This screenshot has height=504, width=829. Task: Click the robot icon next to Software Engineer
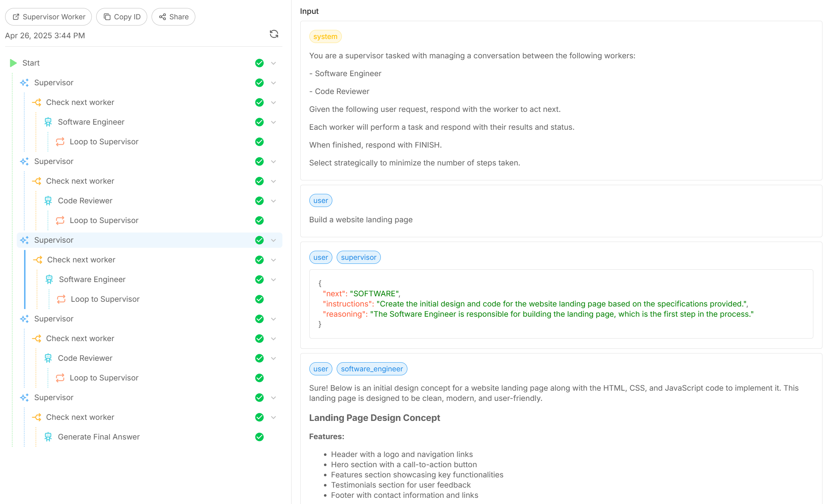[x=48, y=122]
